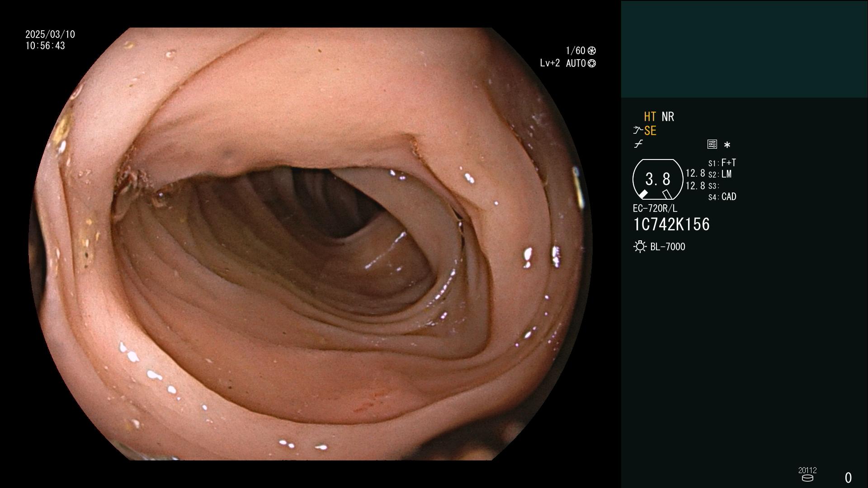Click the shutter speed fan icon
868x488 pixels.
tap(592, 51)
